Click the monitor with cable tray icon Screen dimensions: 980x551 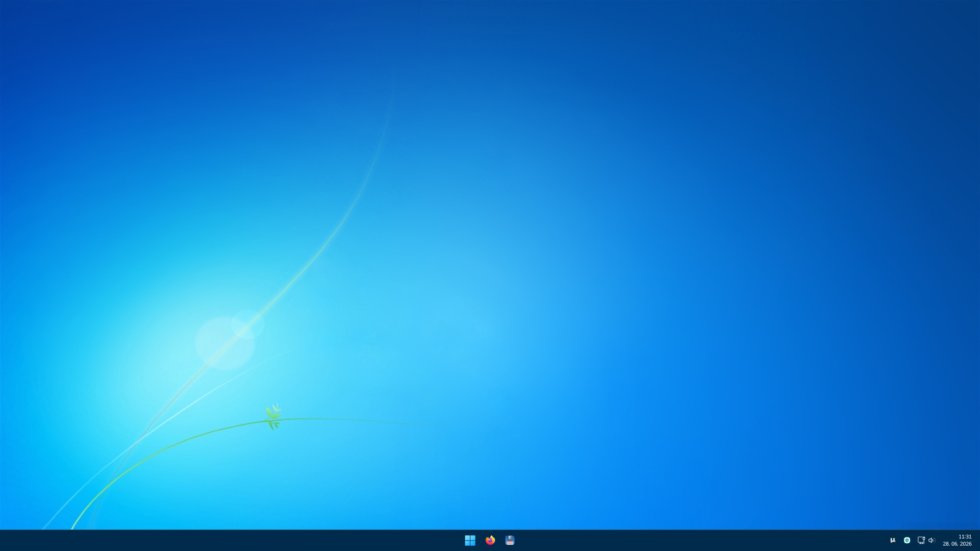pyautogui.click(x=921, y=540)
